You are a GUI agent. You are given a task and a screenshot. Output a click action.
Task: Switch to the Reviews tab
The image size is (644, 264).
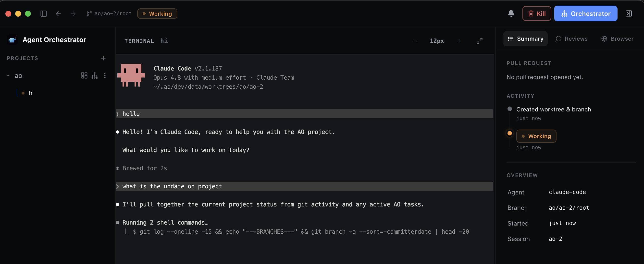click(571, 39)
